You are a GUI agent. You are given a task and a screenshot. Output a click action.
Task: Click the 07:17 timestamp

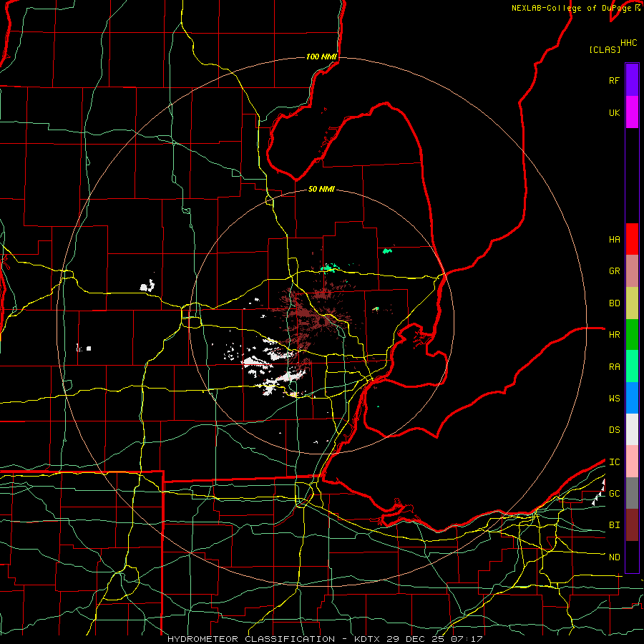pyautogui.click(x=467, y=639)
